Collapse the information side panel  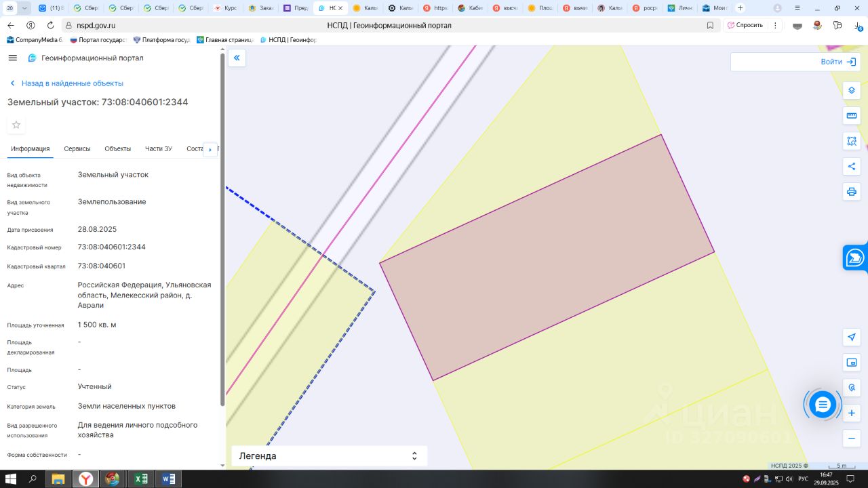click(237, 58)
